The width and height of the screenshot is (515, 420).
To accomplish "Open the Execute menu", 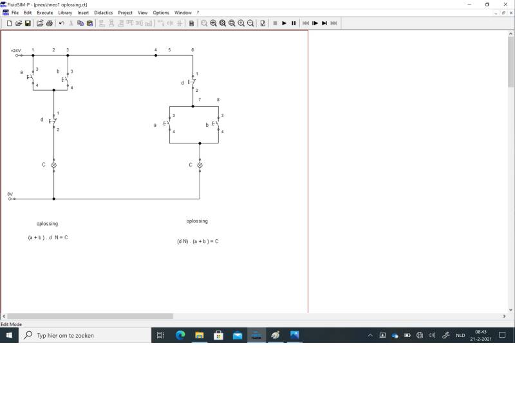I will (45, 13).
